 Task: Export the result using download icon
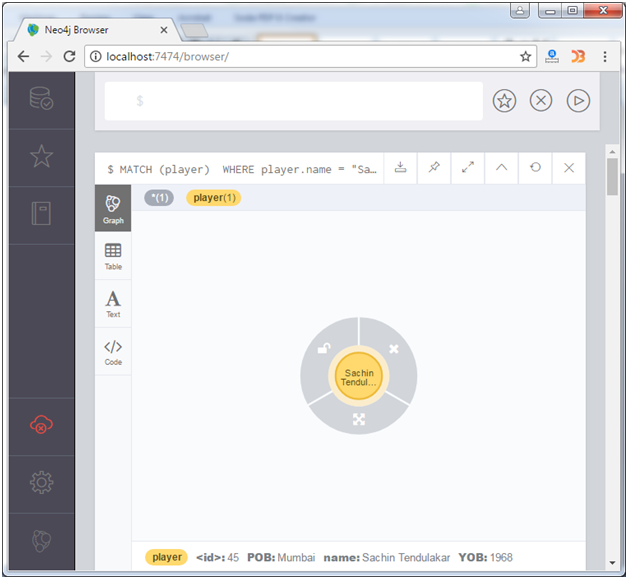tap(400, 168)
